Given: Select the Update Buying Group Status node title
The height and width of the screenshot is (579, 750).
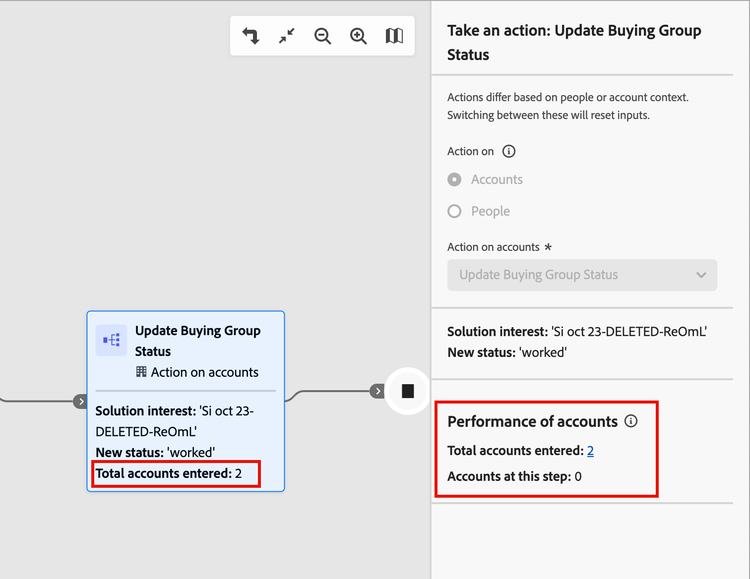Looking at the screenshot, I should pos(198,341).
